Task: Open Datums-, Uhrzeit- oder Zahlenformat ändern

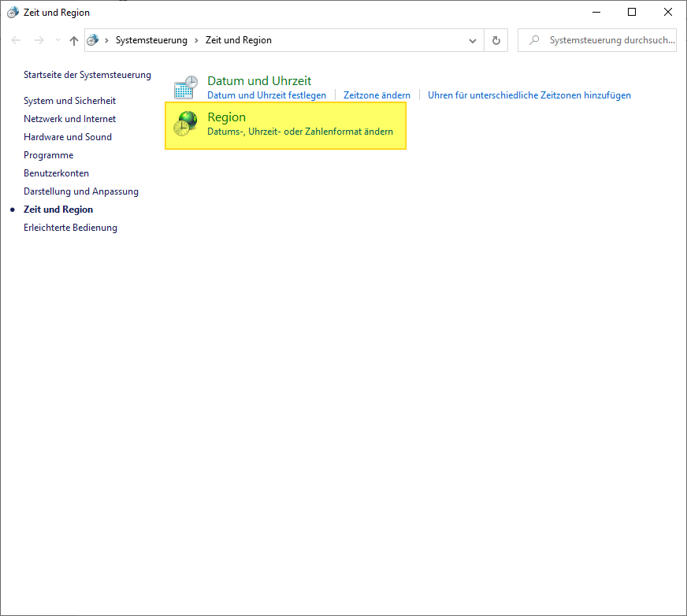Action: pos(299,132)
